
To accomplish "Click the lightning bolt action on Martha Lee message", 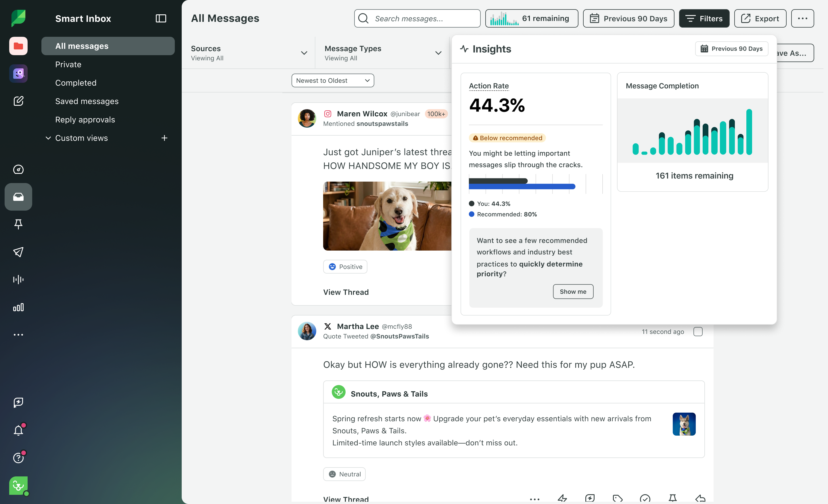I will click(x=562, y=499).
